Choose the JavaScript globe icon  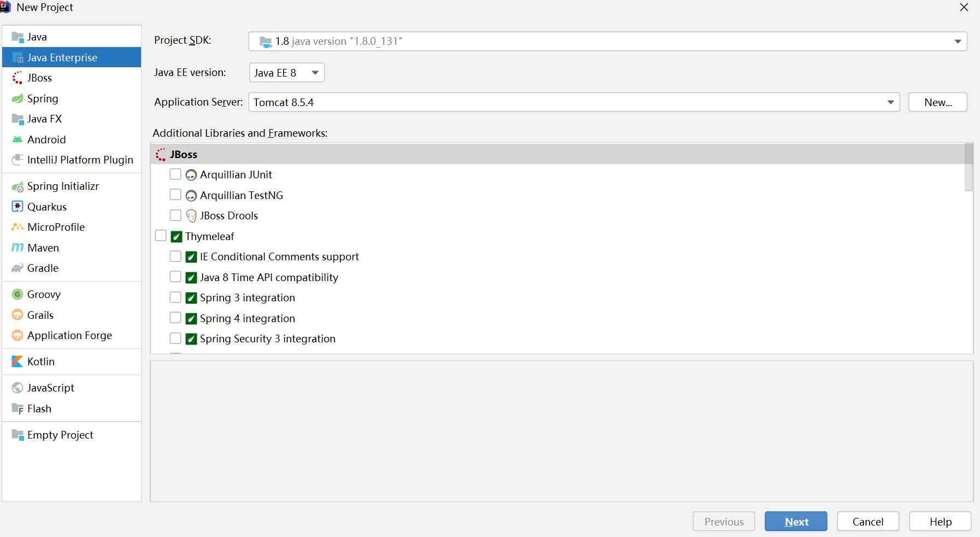click(17, 388)
